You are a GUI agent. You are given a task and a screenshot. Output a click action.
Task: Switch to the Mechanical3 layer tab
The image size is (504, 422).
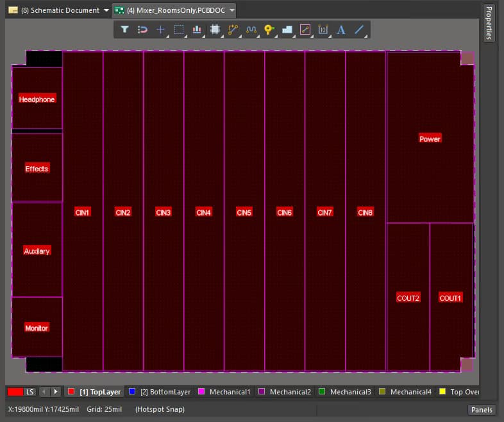[x=350, y=392]
